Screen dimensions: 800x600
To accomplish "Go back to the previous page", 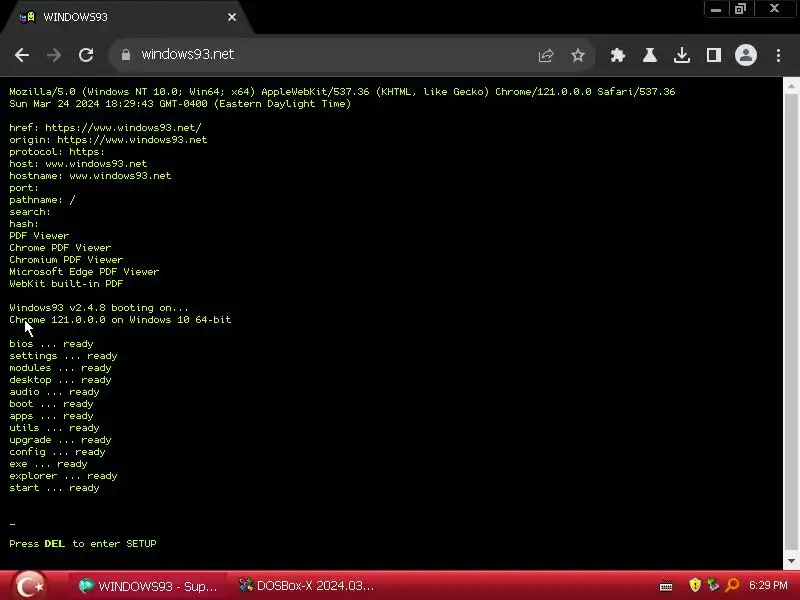I will [x=22, y=55].
